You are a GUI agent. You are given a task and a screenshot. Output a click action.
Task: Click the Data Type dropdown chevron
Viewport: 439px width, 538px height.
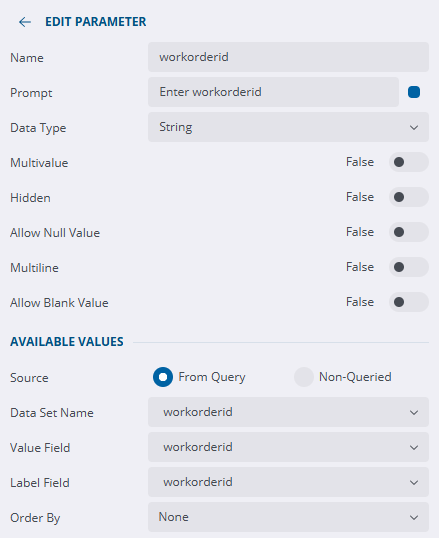point(414,128)
